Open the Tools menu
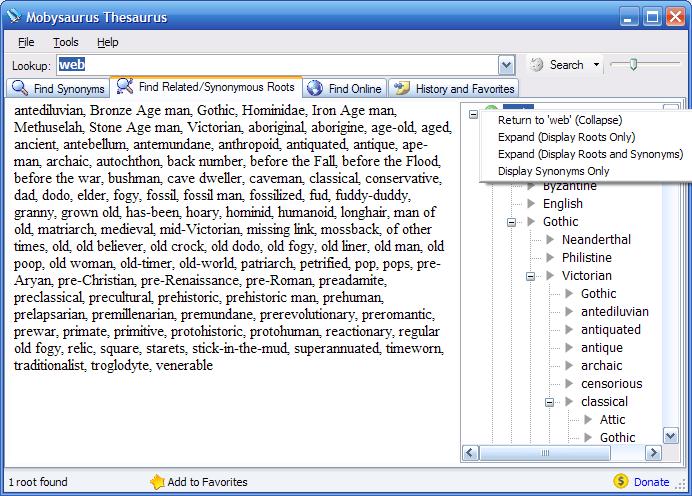Viewport: 692px width, 496px height. coord(66,42)
